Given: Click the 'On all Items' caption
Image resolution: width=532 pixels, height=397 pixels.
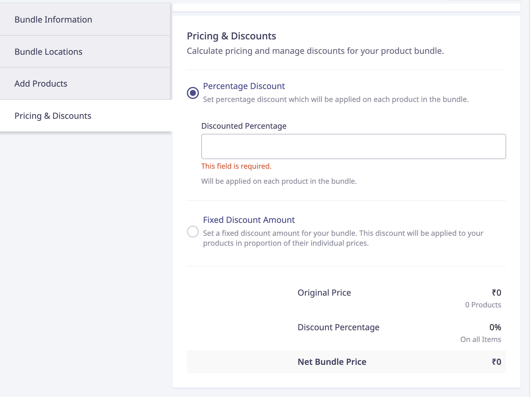Looking at the screenshot, I should [481, 339].
